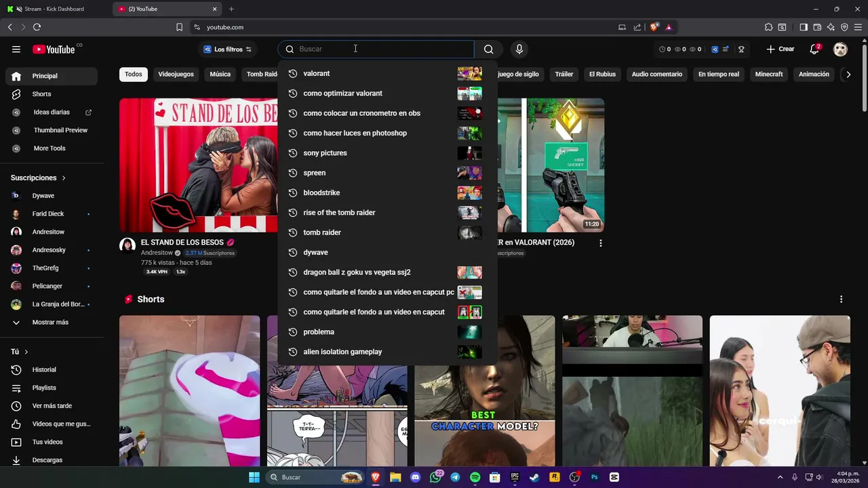Choose the "como optimizar valorant" suggestion

387,94
